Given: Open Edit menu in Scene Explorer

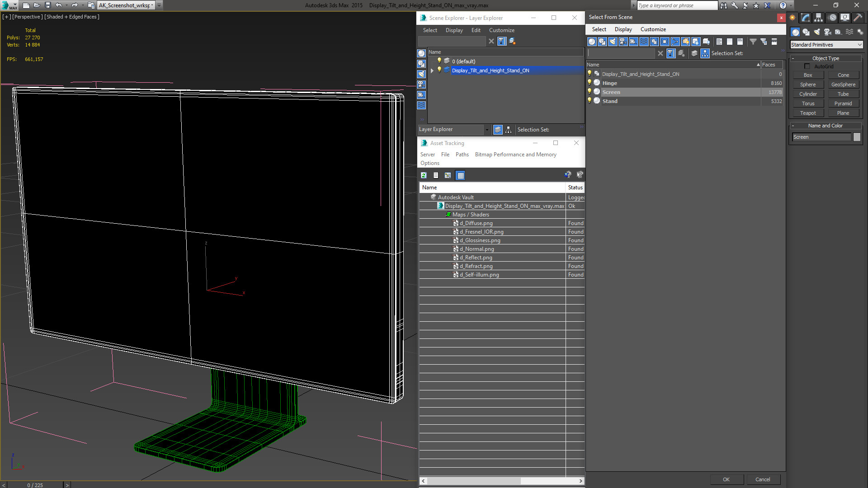Looking at the screenshot, I should [476, 30].
